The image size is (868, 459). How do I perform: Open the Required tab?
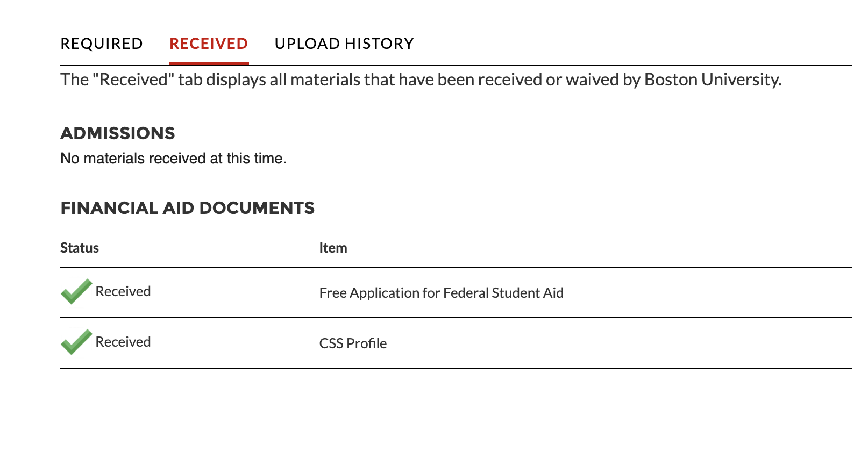point(102,44)
